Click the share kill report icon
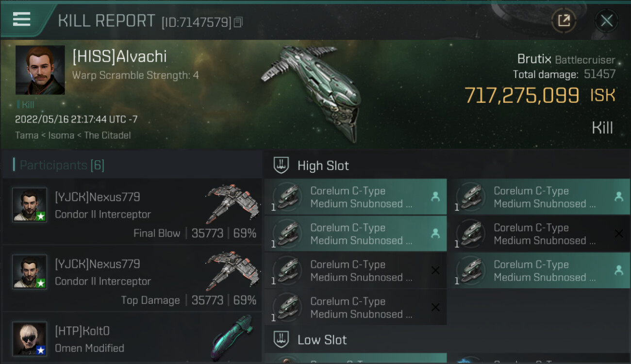This screenshot has width=631, height=364. [564, 20]
